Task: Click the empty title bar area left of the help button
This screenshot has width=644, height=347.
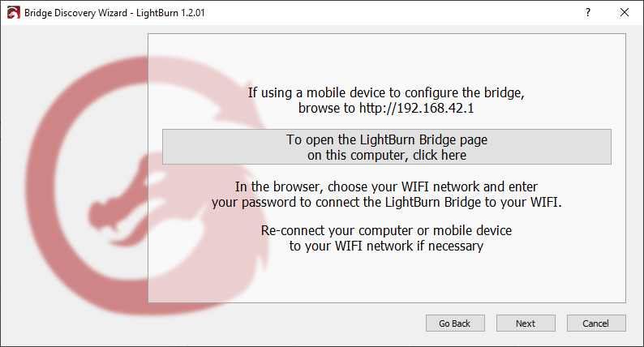Action: click(406, 13)
